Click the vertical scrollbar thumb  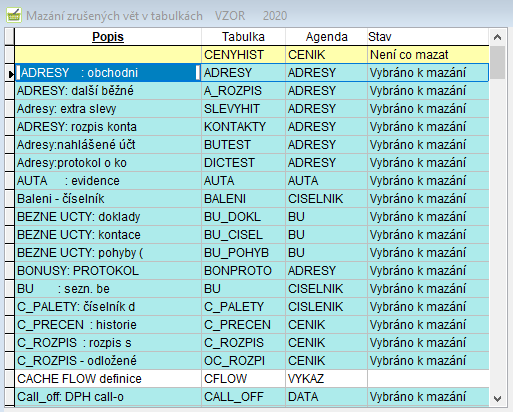(497, 63)
